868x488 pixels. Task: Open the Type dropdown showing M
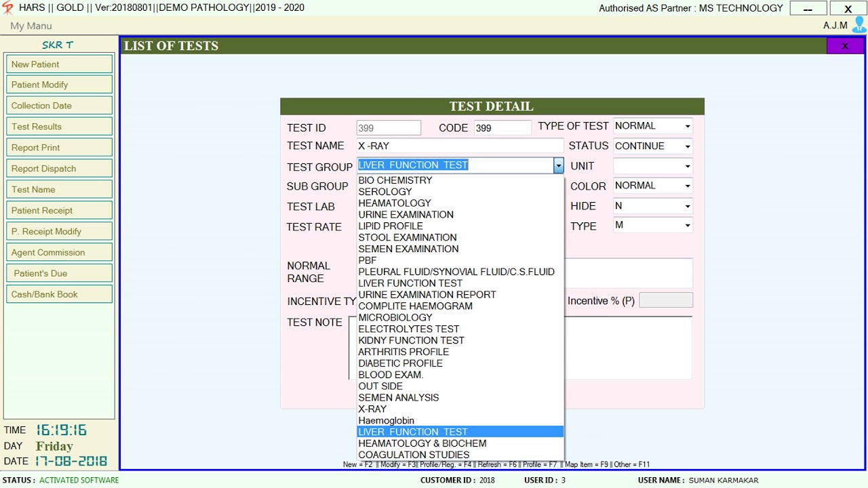(688, 226)
